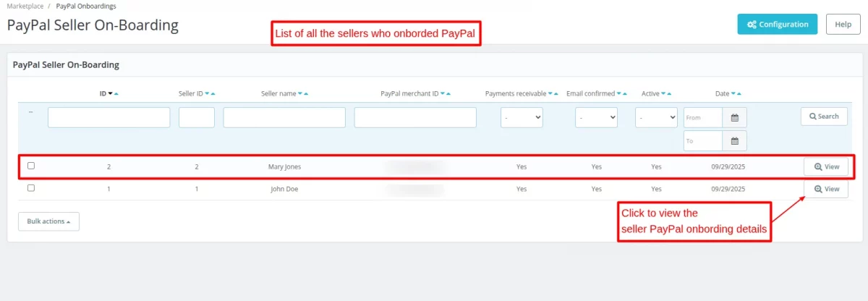Image resolution: width=868 pixels, height=301 pixels.
Task: Go to Marketplace breadcrumb
Action: [x=25, y=6]
